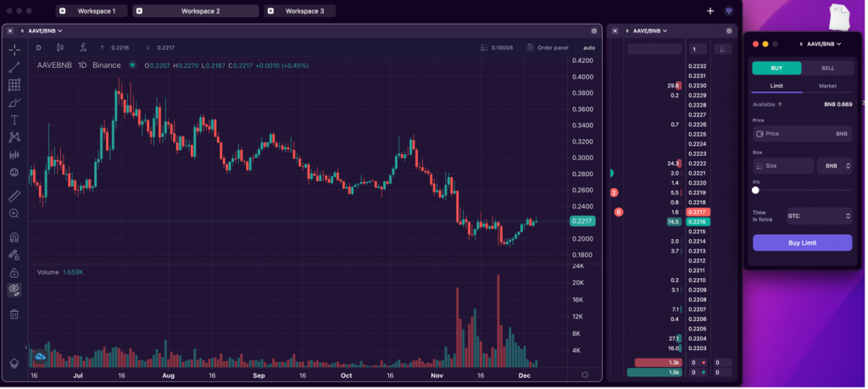Click the trash remove-drawings icon
Image resolution: width=868 pixels, height=389 pixels.
point(14,314)
